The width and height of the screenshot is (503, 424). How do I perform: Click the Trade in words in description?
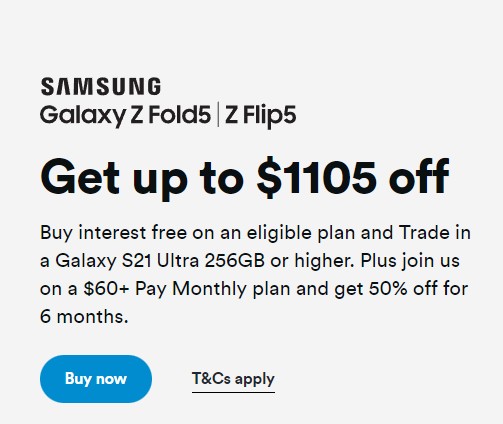[x=435, y=232]
